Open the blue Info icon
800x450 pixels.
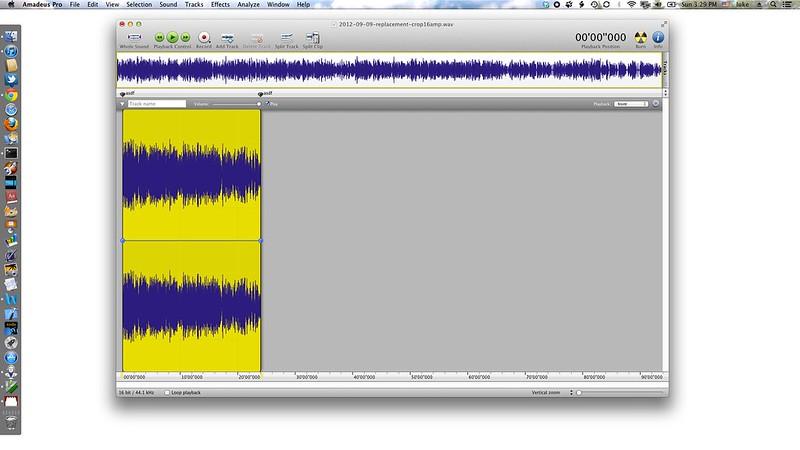(x=658, y=37)
